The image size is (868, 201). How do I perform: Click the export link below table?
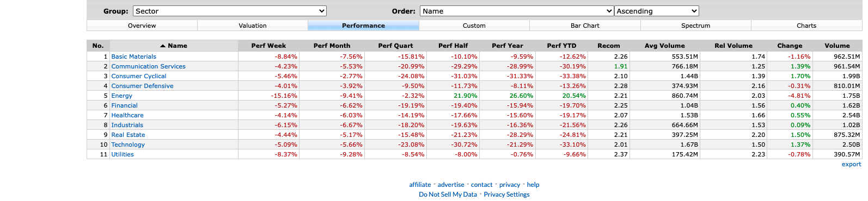point(851,164)
